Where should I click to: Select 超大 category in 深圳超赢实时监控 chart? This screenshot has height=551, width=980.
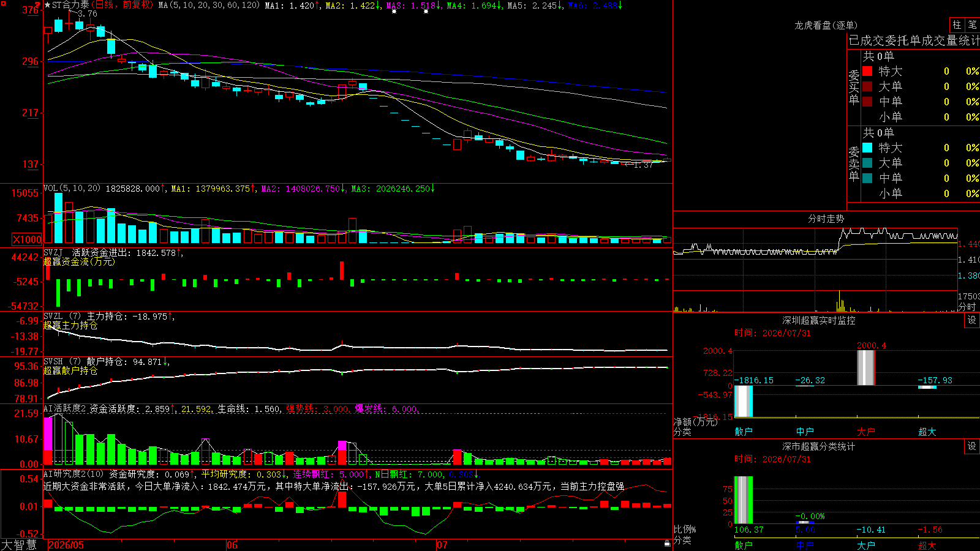927,432
